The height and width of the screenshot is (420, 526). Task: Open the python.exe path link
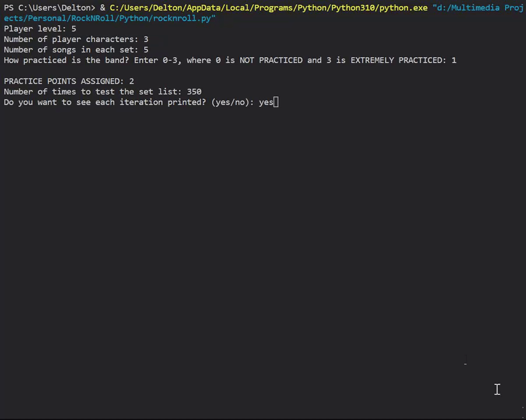coord(268,8)
